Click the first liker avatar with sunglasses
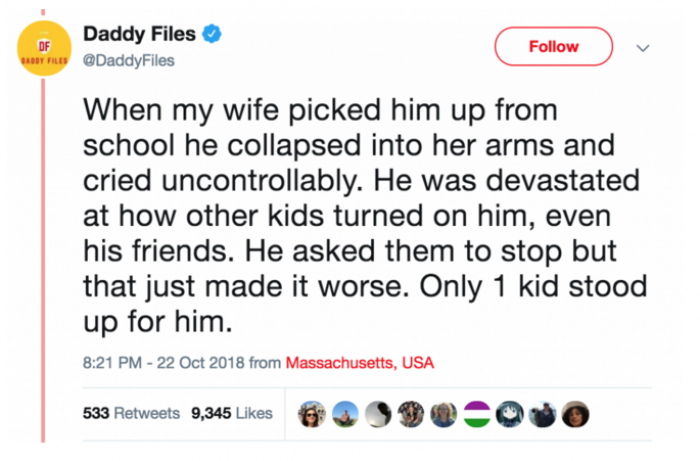Screen dimensions: 700x461 click(310, 414)
